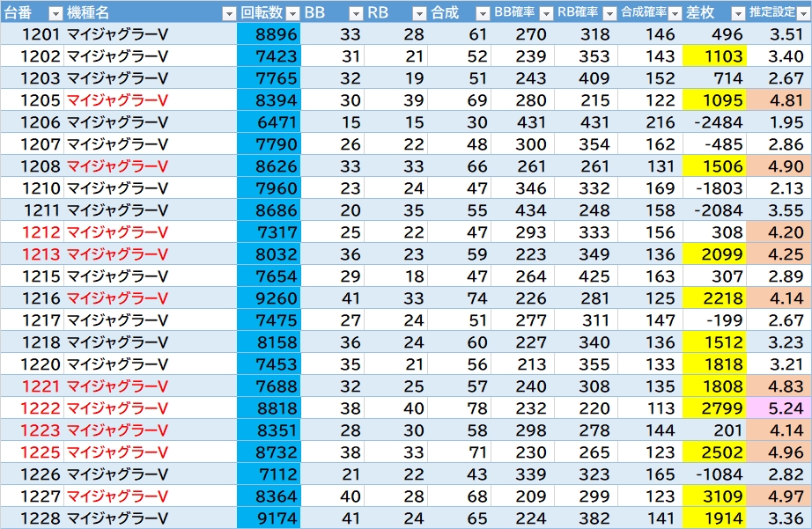This screenshot has width=812, height=529.
Task: Select the red マイジャグラーV cell in row 1205
Action: point(117,100)
